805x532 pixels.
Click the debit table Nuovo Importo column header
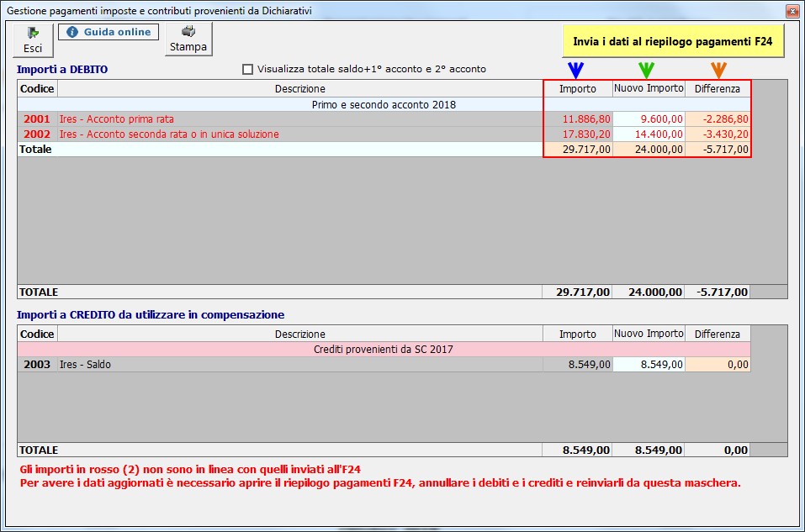[x=649, y=88]
